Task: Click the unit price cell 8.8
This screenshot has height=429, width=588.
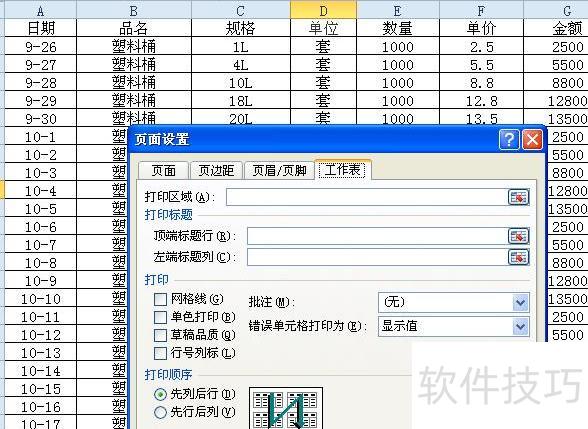Action: (481, 82)
